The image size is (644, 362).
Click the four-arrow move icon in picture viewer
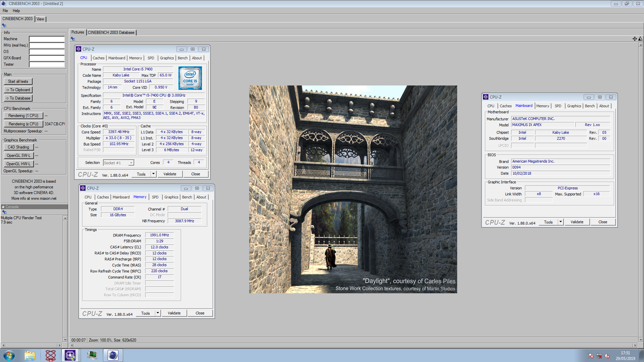pos(635,39)
